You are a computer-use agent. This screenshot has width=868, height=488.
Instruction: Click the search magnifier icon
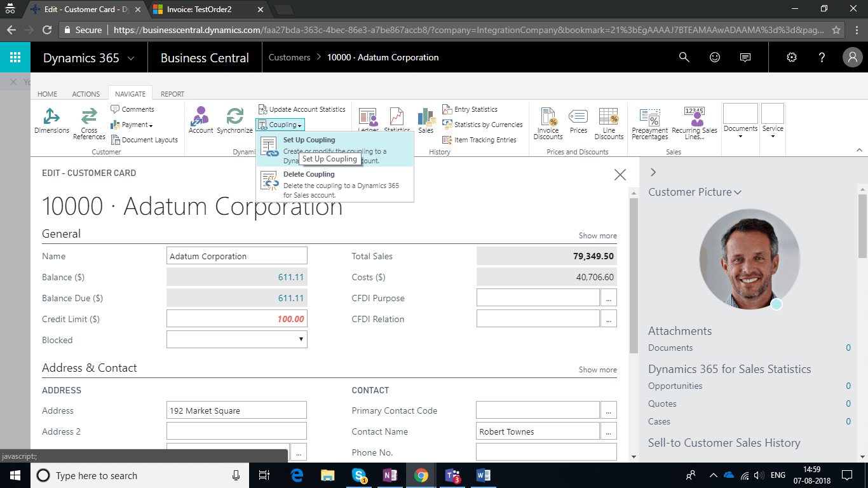pyautogui.click(x=684, y=57)
